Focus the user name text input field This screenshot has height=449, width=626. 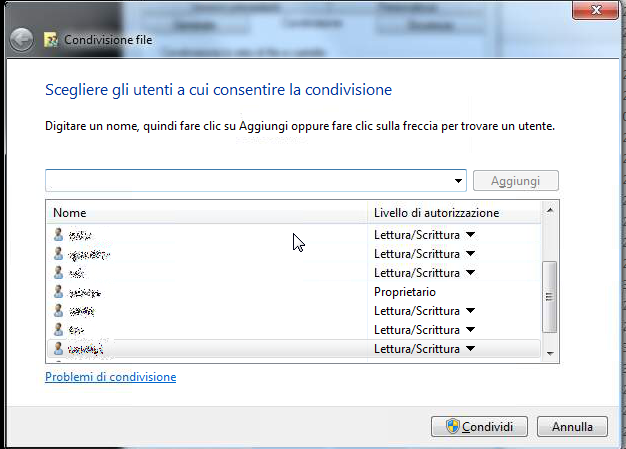[249, 181]
